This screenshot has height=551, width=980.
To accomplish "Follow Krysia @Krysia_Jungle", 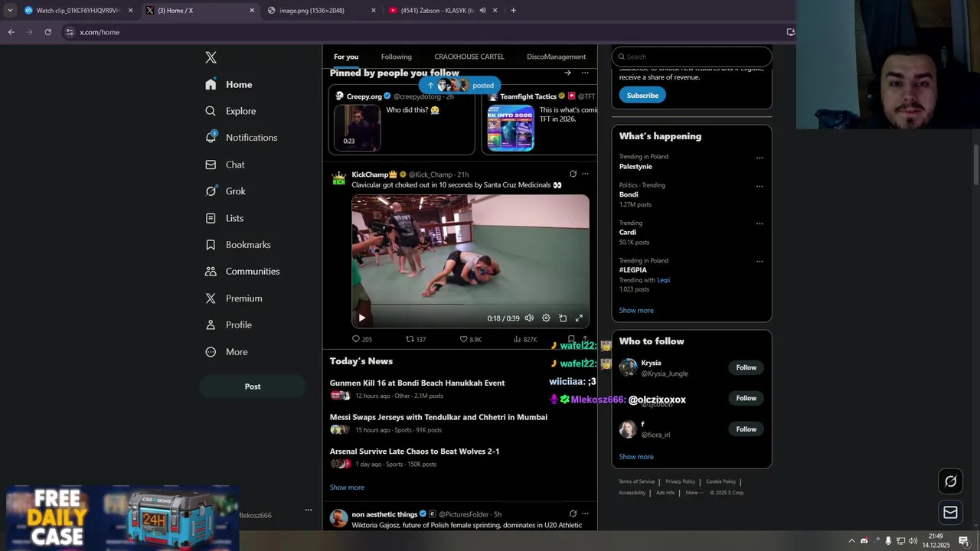I will click(746, 368).
